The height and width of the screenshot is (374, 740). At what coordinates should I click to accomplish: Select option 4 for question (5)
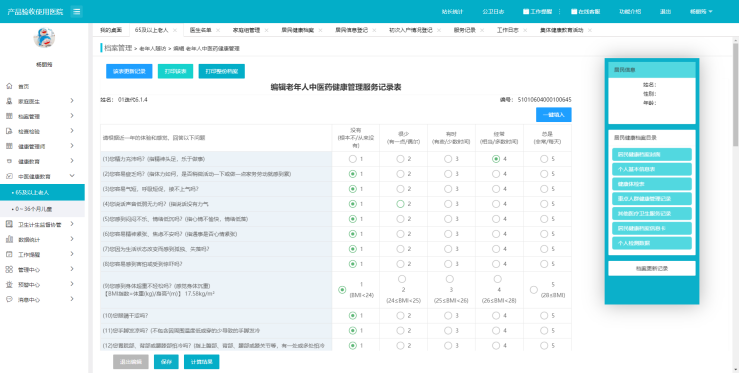pyautogui.click(x=496, y=219)
